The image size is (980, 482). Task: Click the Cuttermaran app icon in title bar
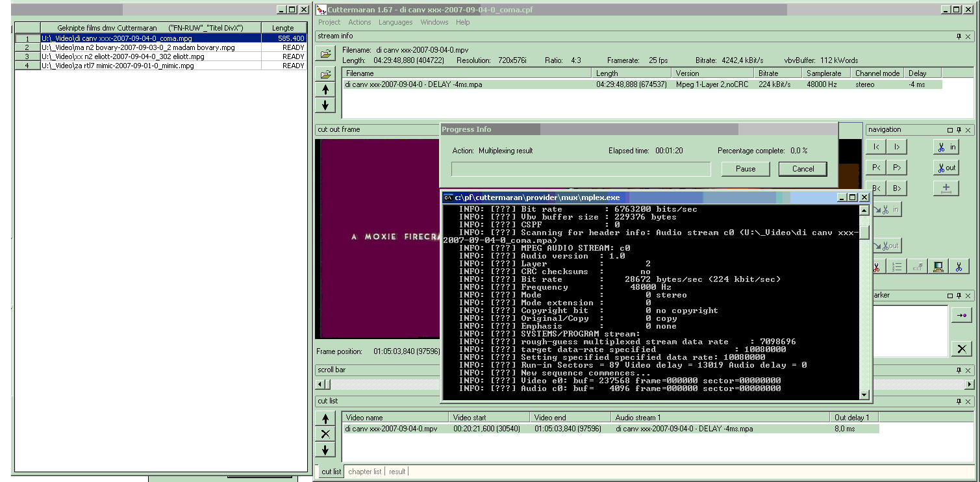(321, 10)
